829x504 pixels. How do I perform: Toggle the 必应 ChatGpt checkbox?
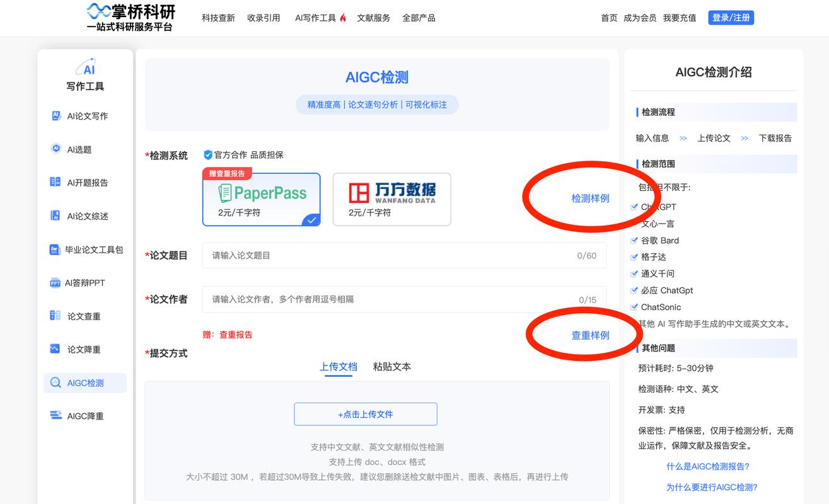pos(635,290)
